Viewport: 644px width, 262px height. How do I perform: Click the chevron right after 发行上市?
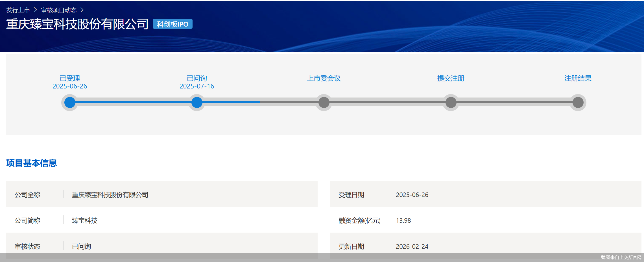[35, 10]
